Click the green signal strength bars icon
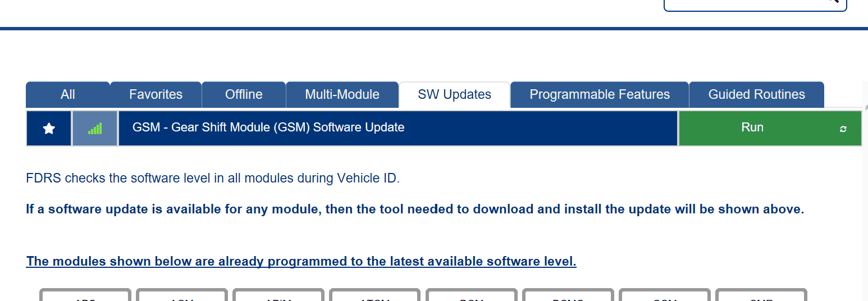 click(95, 129)
